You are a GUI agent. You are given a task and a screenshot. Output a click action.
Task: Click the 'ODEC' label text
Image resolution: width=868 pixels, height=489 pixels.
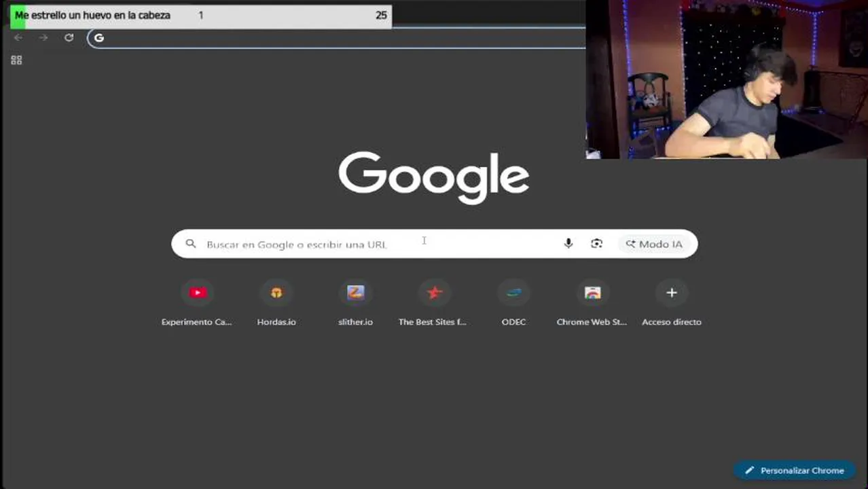point(513,322)
